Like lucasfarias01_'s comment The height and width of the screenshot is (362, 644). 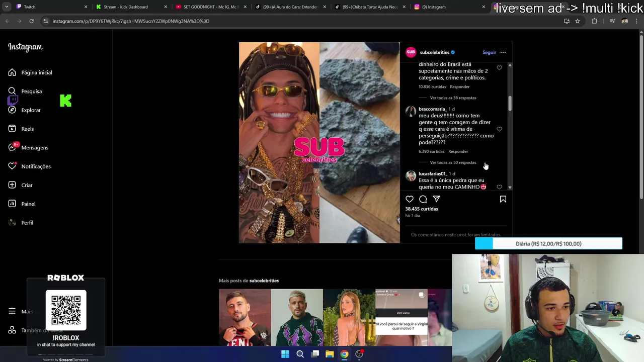pos(499,187)
